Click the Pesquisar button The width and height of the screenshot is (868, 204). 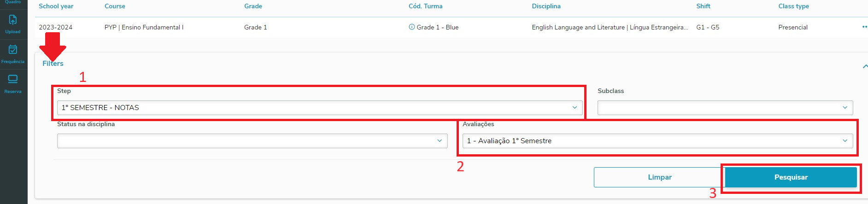tap(791, 177)
